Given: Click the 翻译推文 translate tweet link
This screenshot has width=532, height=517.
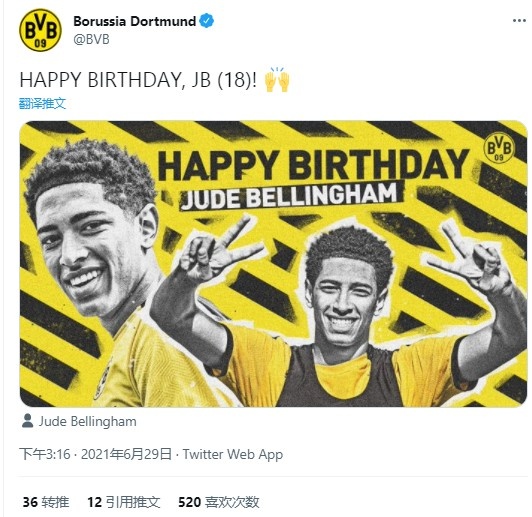Looking at the screenshot, I should (42, 103).
